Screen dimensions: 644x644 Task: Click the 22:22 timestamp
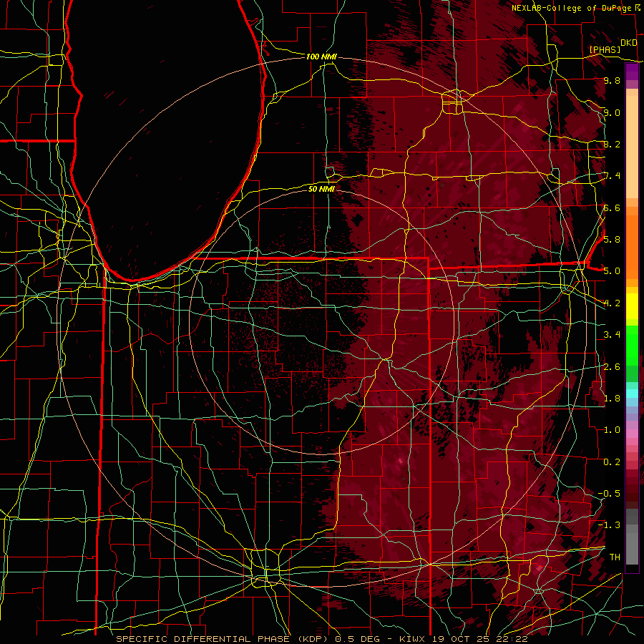tap(514, 639)
